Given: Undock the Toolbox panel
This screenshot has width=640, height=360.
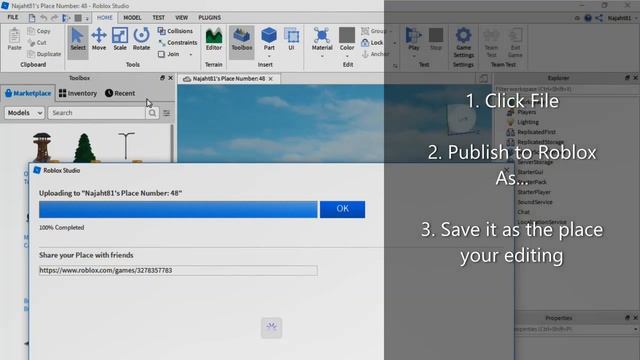Looking at the screenshot, I should [x=162, y=78].
